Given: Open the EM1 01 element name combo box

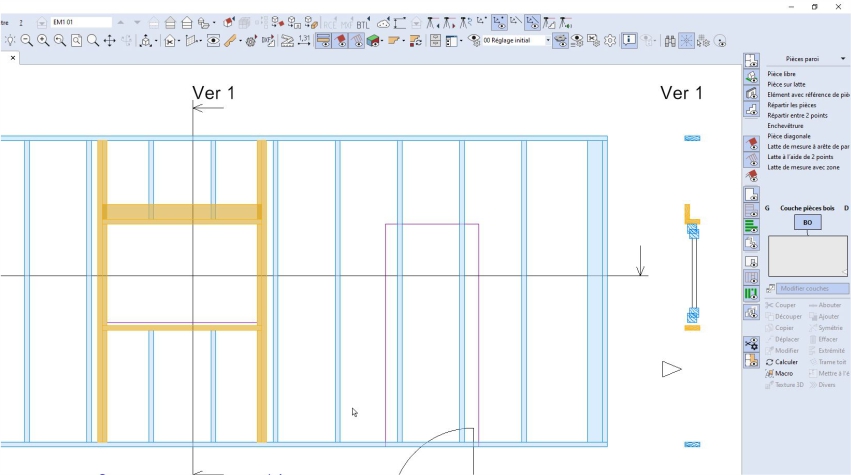Looking at the screenshot, I should 82,22.
